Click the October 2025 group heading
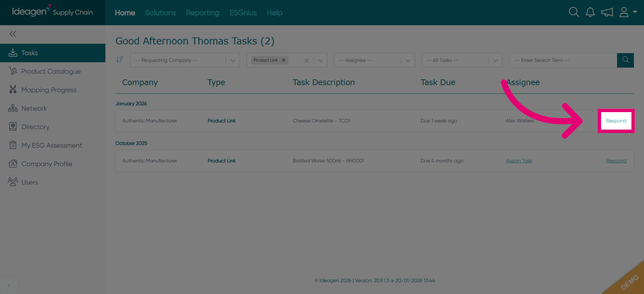Image resolution: width=644 pixels, height=294 pixels. [131, 143]
